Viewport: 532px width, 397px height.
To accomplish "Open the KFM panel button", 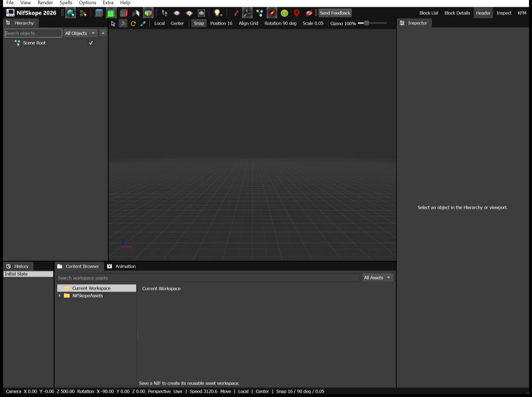I will coord(522,13).
